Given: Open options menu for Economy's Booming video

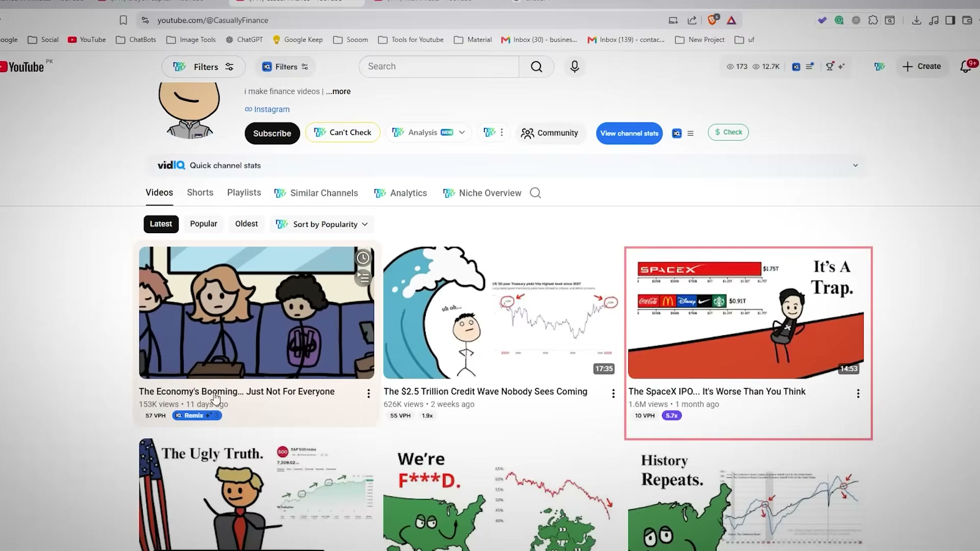Looking at the screenshot, I should pos(369,394).
